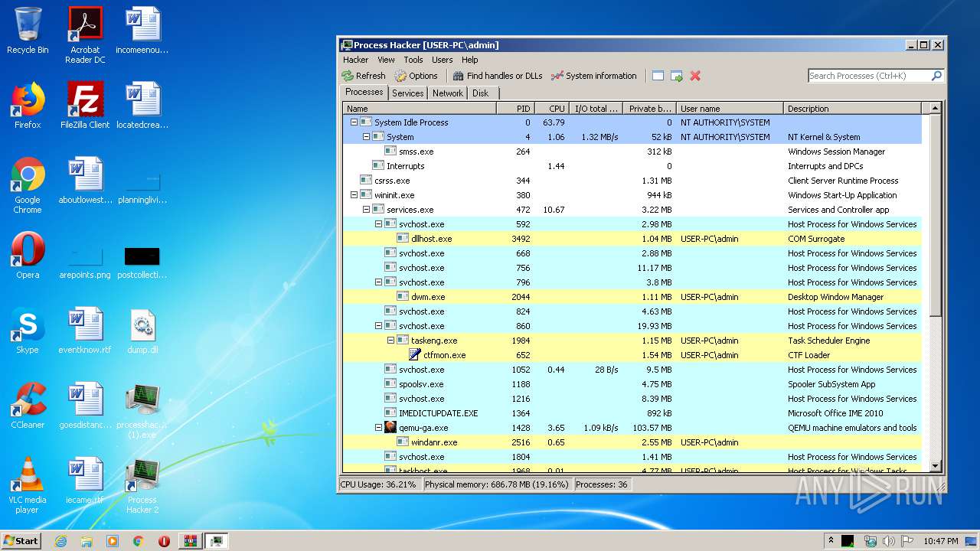Click the scrollbar down arrow in process list

[x=935, y=465]
